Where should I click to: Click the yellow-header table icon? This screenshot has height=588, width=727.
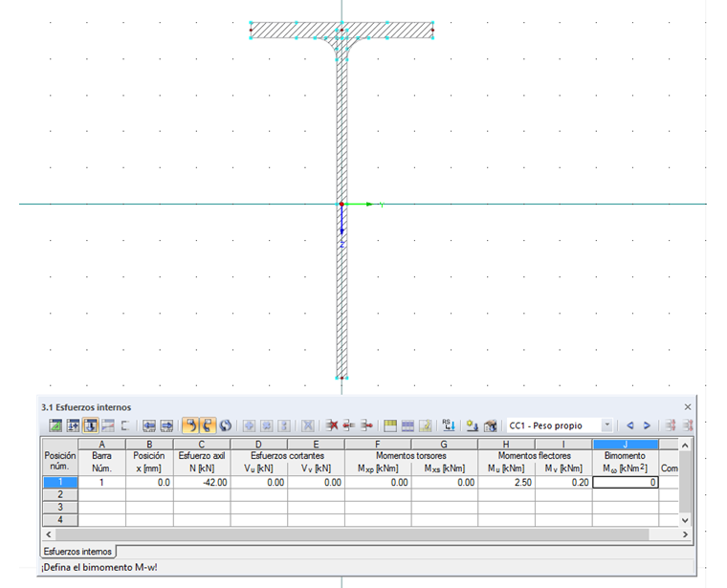tap(390, 425)
